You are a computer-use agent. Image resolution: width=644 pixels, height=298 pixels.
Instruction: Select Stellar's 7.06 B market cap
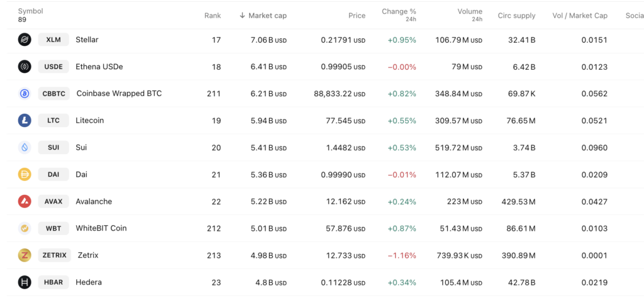[269, 40]
